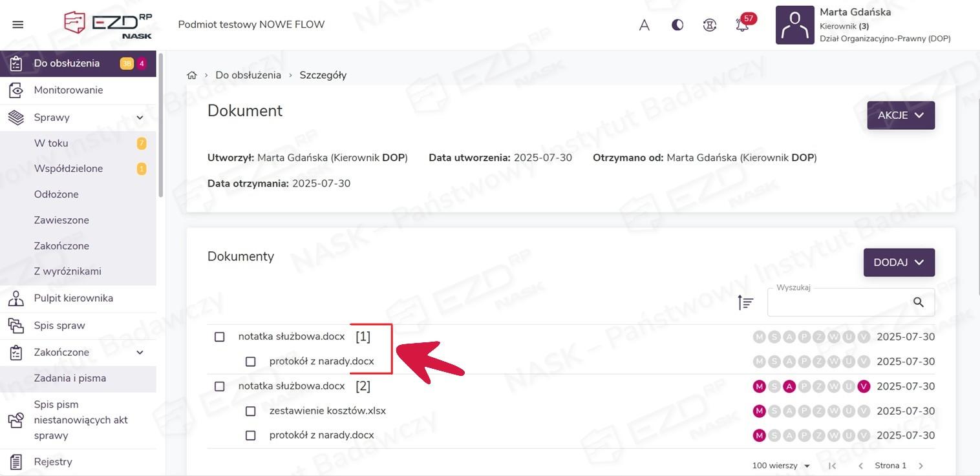Screen dimensions: 980x476
Task: Check the first notatka służbowa.docx checkbox
Action: coord(220,336)
